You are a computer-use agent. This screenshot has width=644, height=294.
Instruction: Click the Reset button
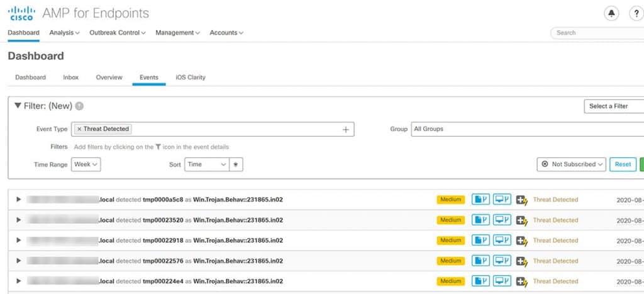[623, 164]
